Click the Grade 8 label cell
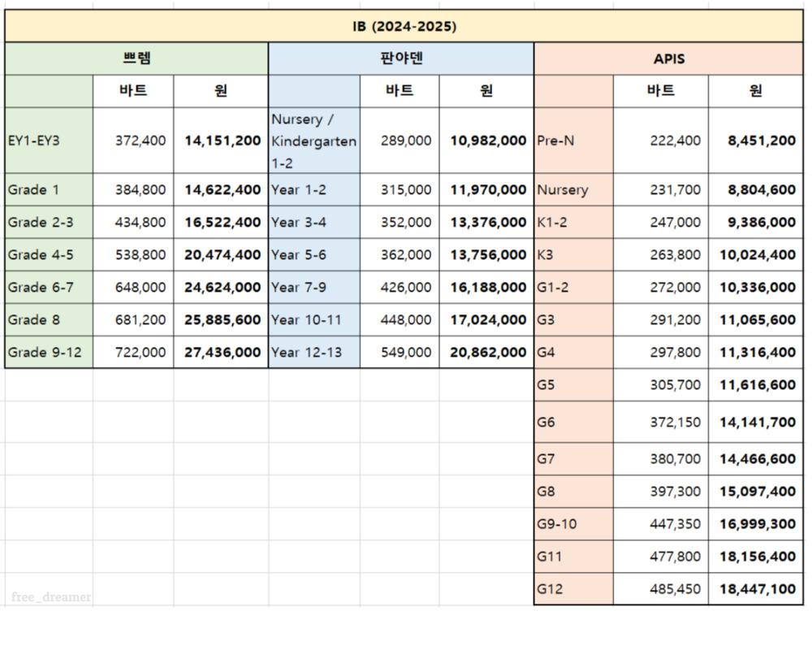The height and width of the screenshot is (650, 812). tap(50, 320)
